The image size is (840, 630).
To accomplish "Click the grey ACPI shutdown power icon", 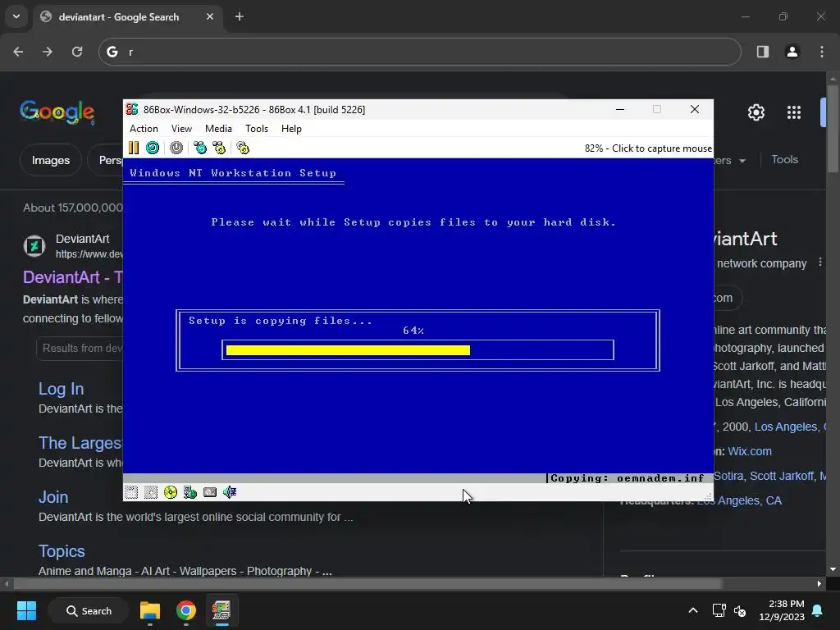I will 176,148.
